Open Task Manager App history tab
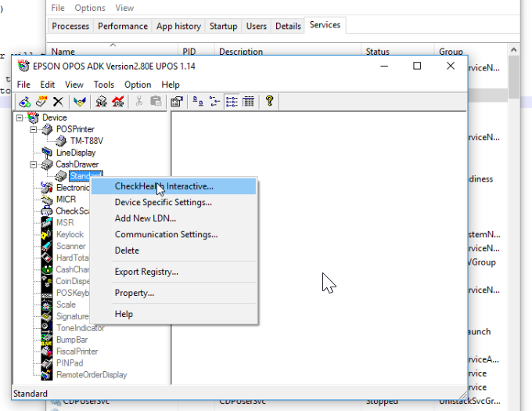The image size is (532, 411). pyautogui.click(x=178, y=26)
